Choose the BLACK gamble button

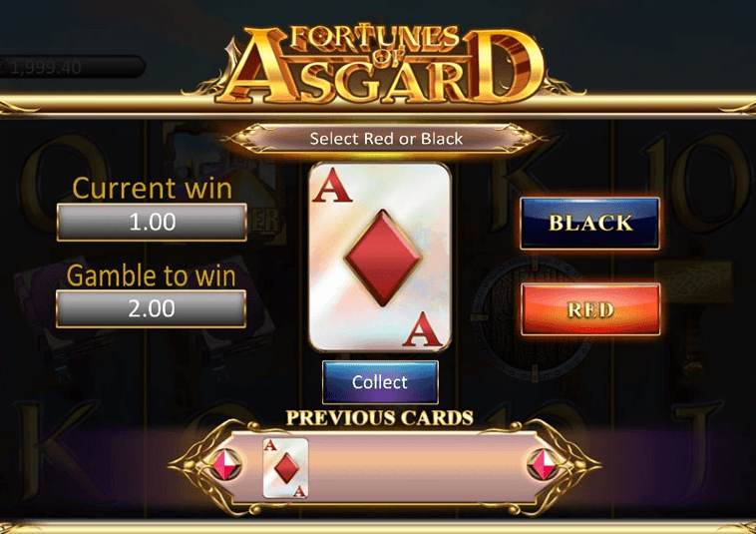589,223
